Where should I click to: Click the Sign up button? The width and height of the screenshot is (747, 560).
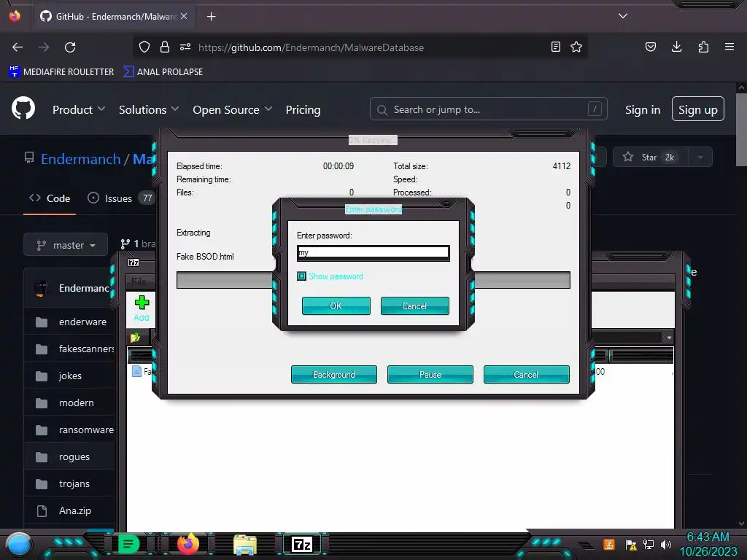tap(698, 109)
